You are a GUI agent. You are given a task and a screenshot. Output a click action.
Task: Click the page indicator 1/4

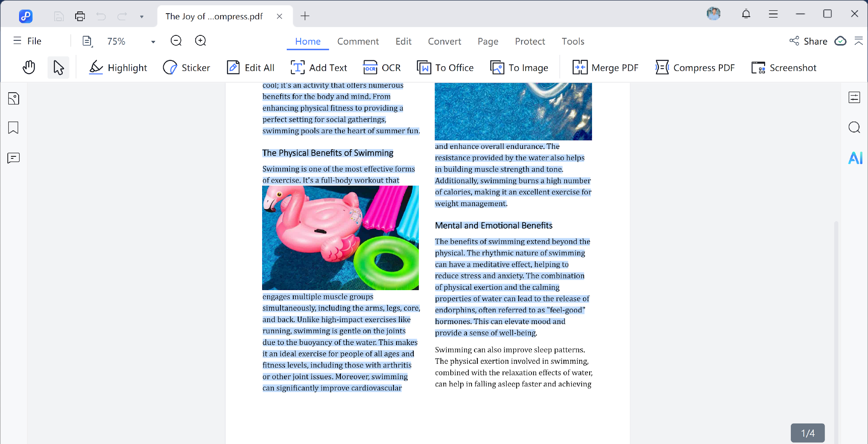(808, 433)
